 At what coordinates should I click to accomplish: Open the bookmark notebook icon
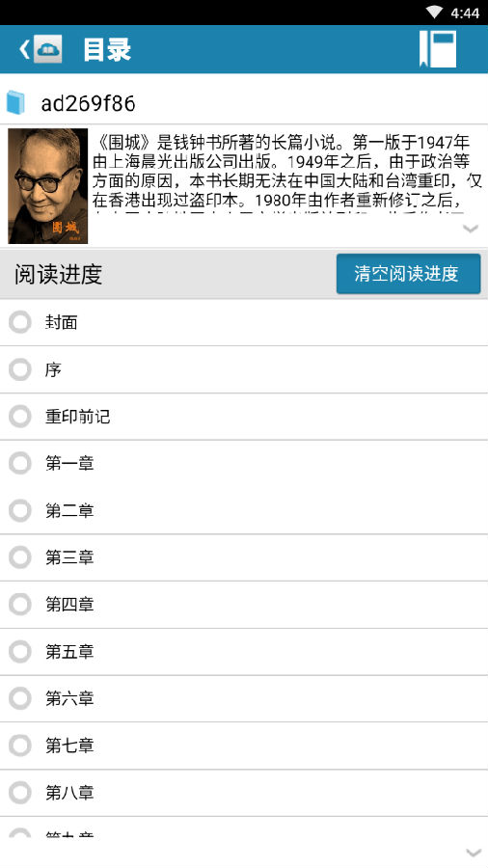pyautogui.click(x=437, y=49)
